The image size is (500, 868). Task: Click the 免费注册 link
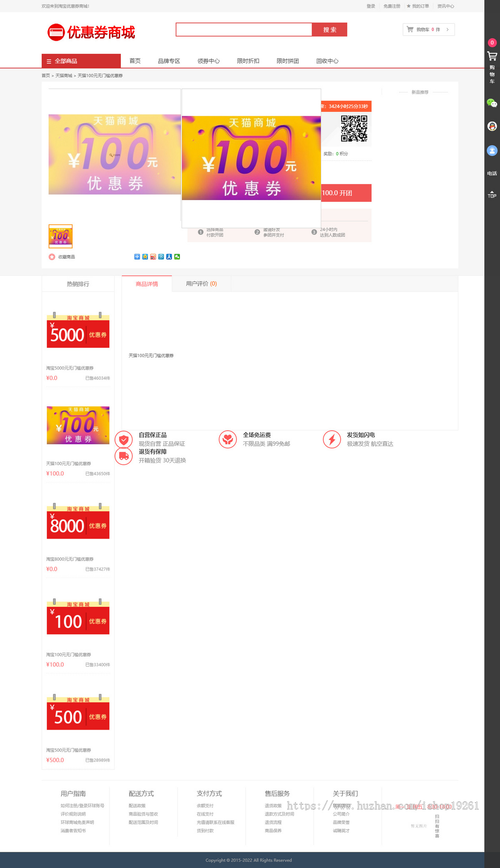click(392, 6)
